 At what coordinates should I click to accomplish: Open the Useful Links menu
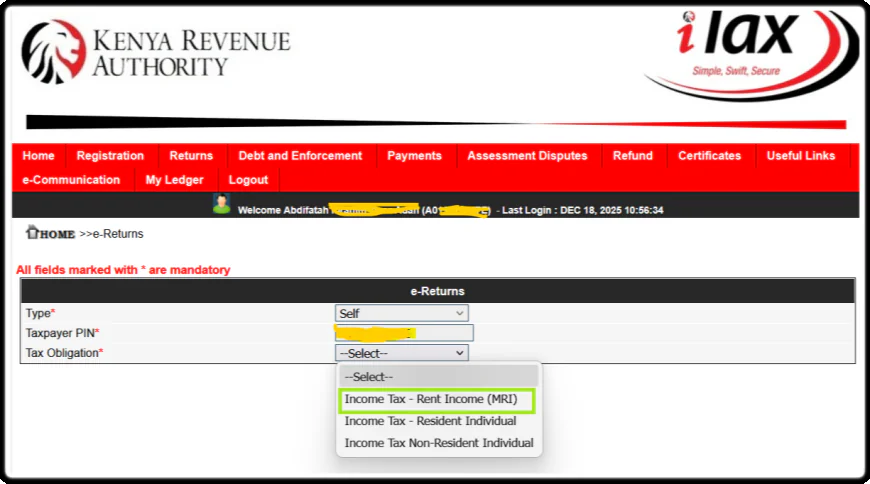(x=800, y=156)
